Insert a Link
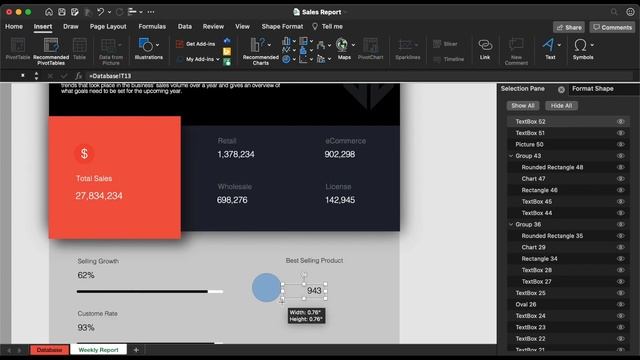640x360 pixels. pos(485,49)
